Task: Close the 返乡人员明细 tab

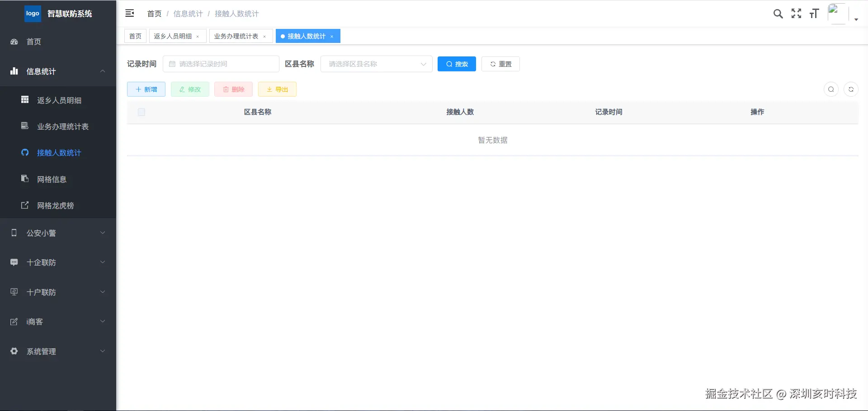Action: tap(198, 37)
